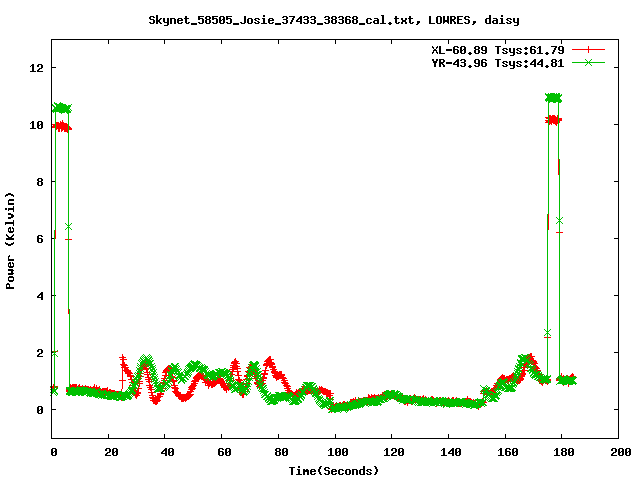Screen dimensions: 640x480
Task: Click the x-axis tick label 60
Action: click(x=224, y=452)
